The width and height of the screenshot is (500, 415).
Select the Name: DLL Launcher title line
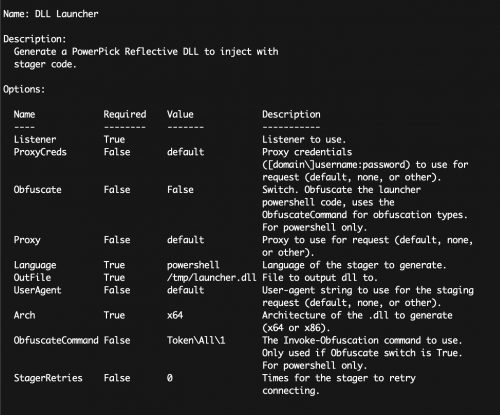point(51,14)
